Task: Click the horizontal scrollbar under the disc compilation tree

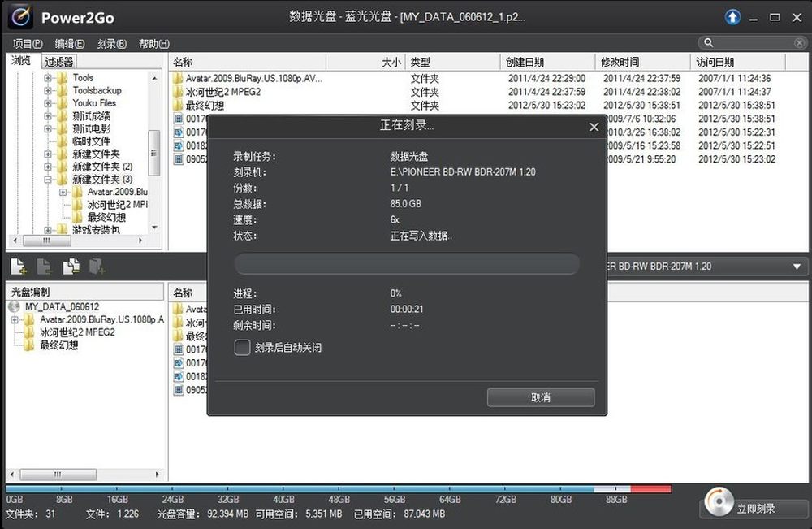Action: pyautogui.click(x=85, y=474)
